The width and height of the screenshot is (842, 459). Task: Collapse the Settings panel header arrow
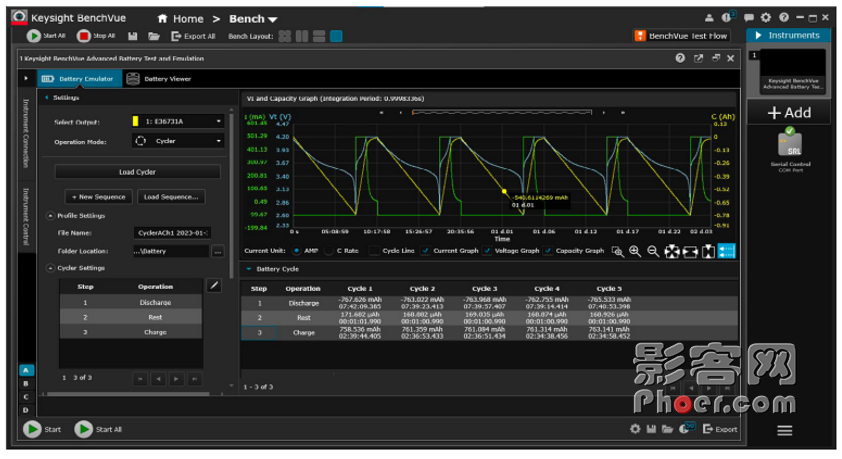click(x=47, y=97)
